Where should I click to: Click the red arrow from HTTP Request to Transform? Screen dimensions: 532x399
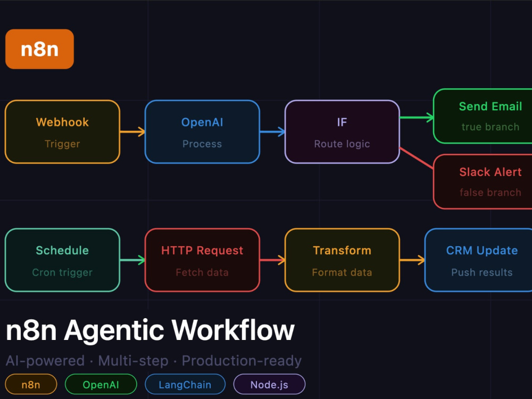(272, 260)
